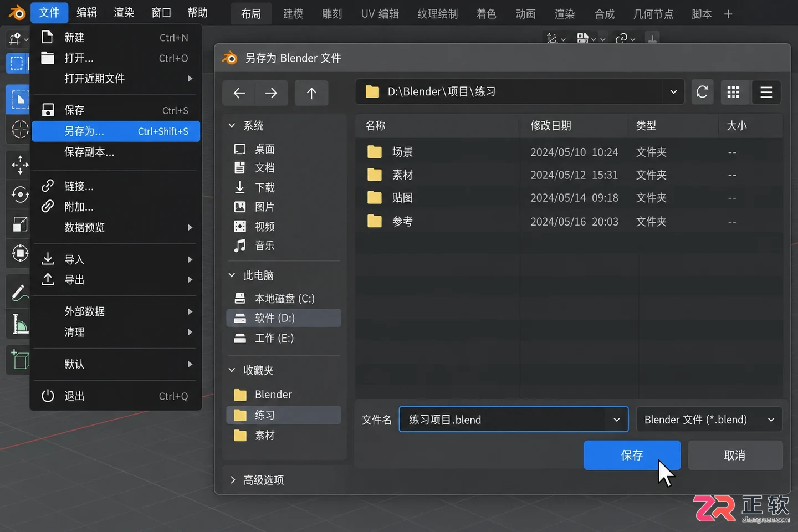798x532 pixels.
Task: Switch to thumbnail grid view
Action: click(x=733, y=92)
